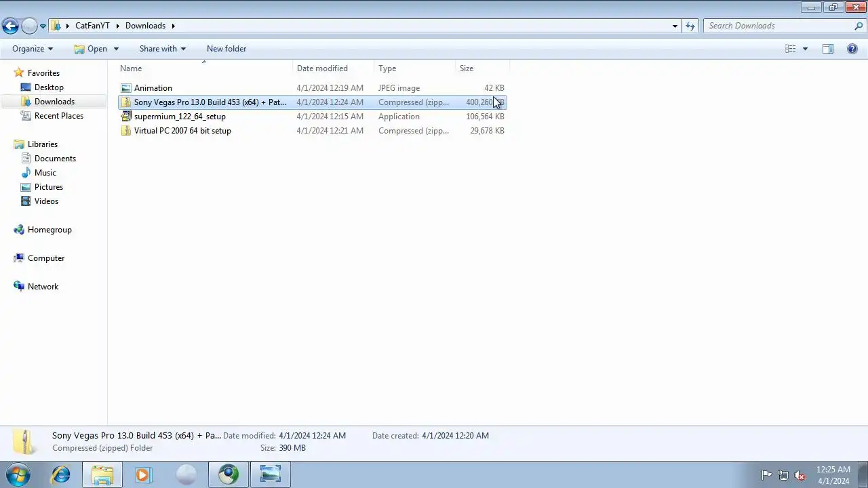The width and height of the screenshot is (868, 488).
Task: Click the 106,564 KB size cell
Action: pos(485,117)
